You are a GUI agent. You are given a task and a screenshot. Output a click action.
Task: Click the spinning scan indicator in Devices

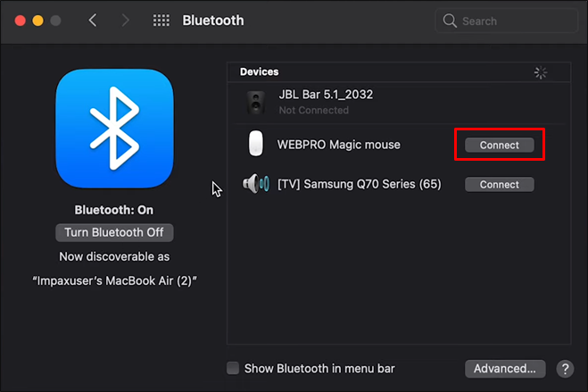click(x=541, y=72)
